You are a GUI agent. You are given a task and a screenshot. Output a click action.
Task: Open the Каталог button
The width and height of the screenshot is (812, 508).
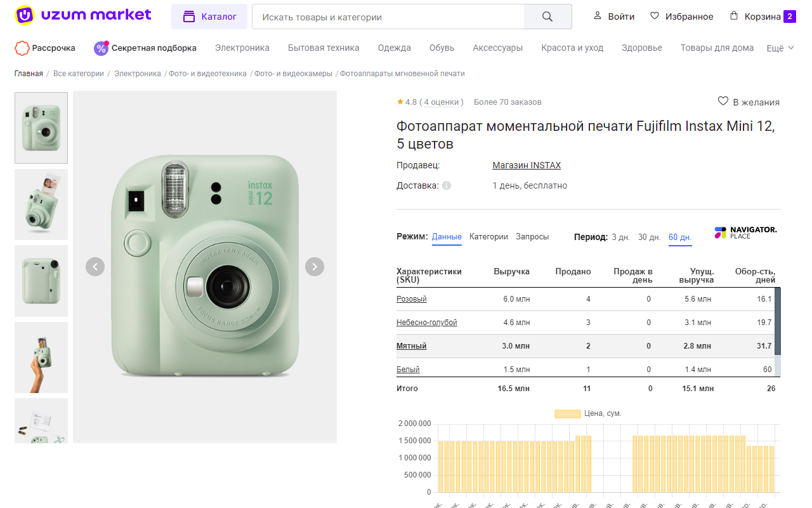coord(209,17)
